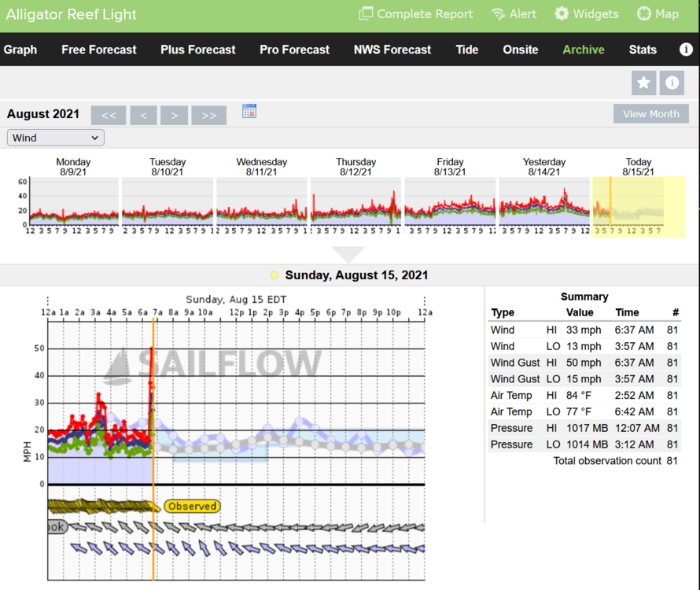Advance forward with the >> button
Screen dimensions: 700x590
coord(208,116)
